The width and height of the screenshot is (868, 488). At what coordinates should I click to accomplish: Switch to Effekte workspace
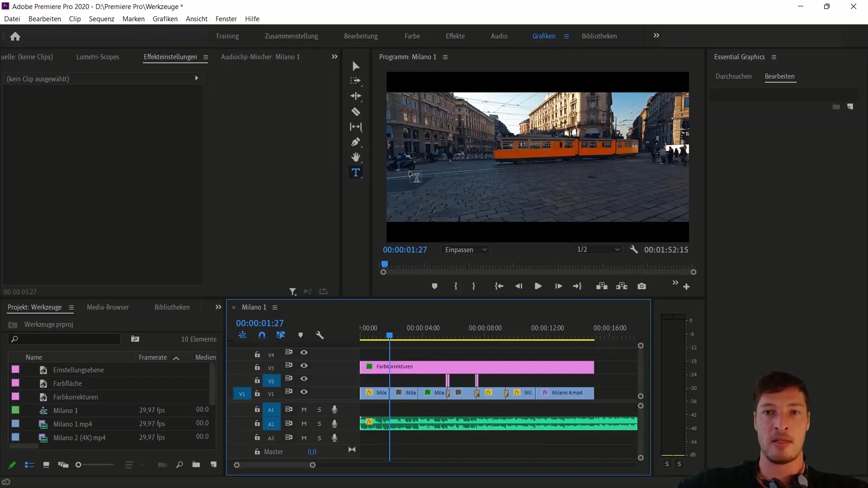[455, 36]
